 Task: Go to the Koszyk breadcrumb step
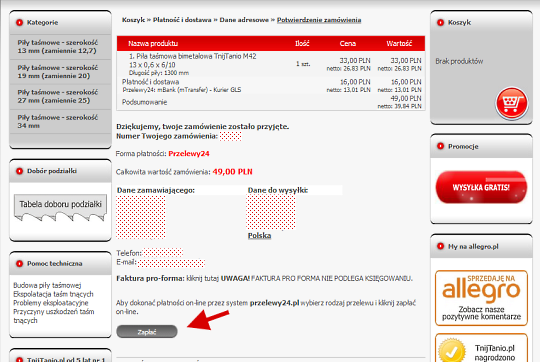tap(133, 20)
